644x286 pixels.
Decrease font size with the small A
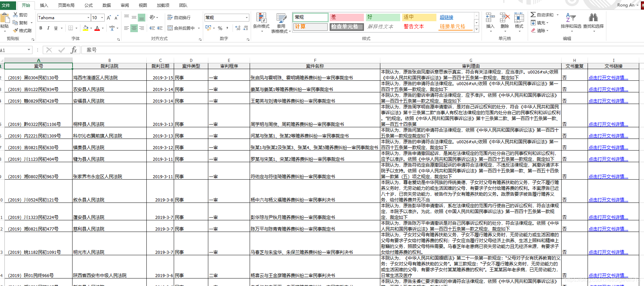pyautogui.click(x=116, y=17)
